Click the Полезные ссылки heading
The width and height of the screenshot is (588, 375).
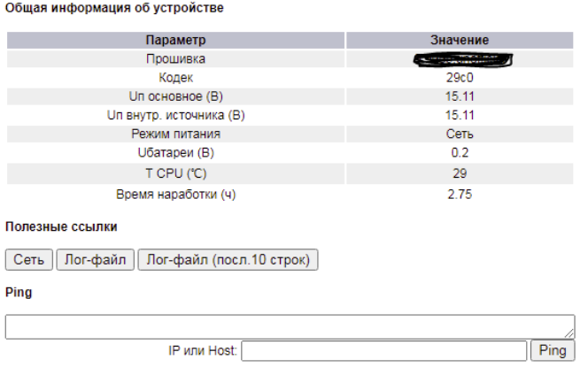pos(61,226)
